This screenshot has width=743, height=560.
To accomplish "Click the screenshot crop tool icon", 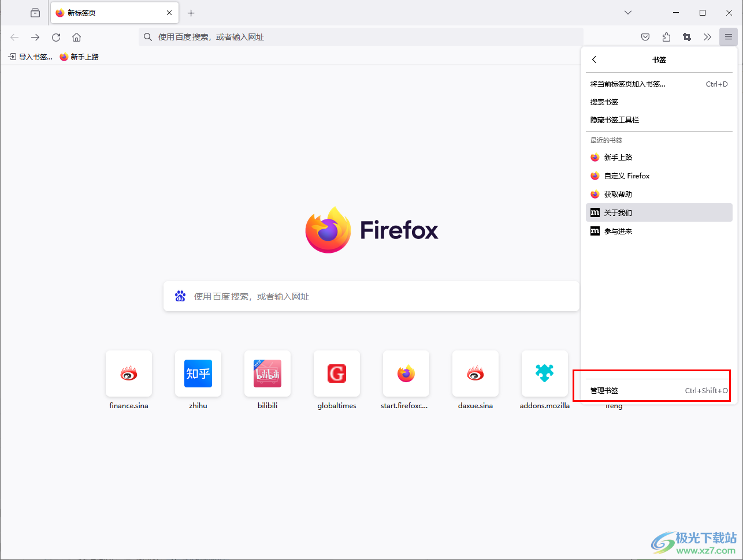I will (x=687, y=37).
